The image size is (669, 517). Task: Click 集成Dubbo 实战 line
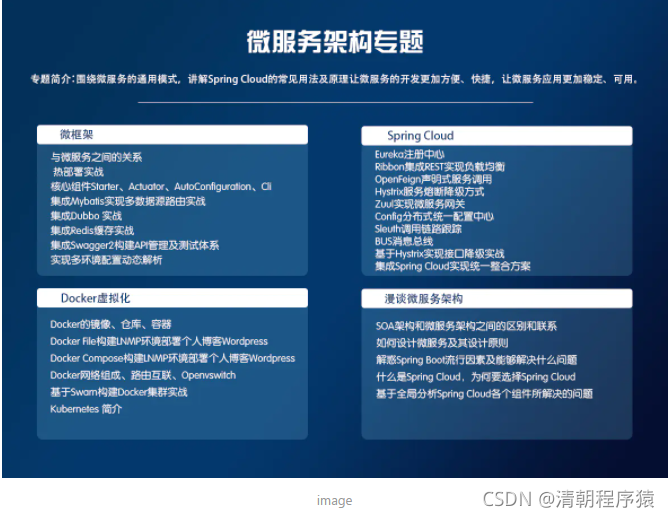point(86,216)
